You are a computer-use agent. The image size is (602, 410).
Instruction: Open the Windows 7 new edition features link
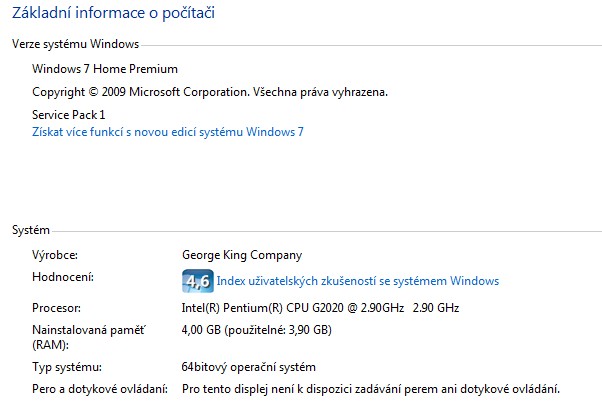point(167,132)
